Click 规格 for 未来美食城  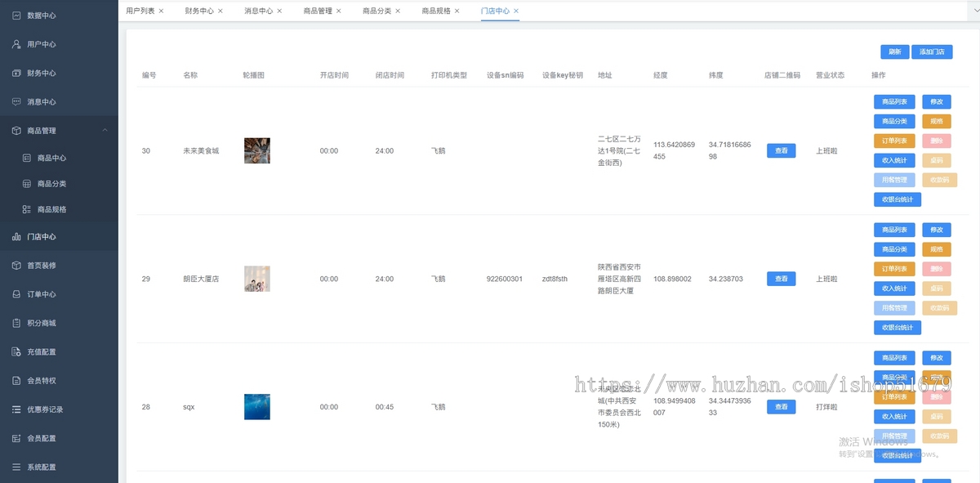937,121
